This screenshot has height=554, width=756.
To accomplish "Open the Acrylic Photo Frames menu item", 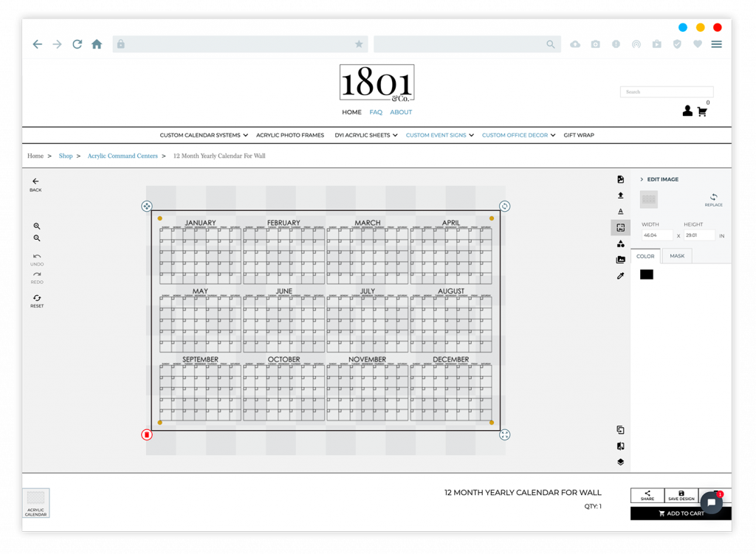I will 289,136.
